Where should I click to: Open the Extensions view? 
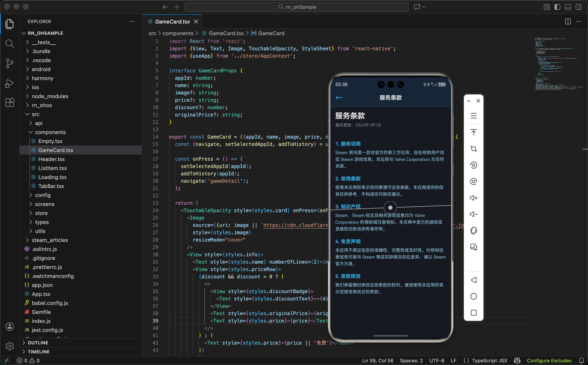9,103
